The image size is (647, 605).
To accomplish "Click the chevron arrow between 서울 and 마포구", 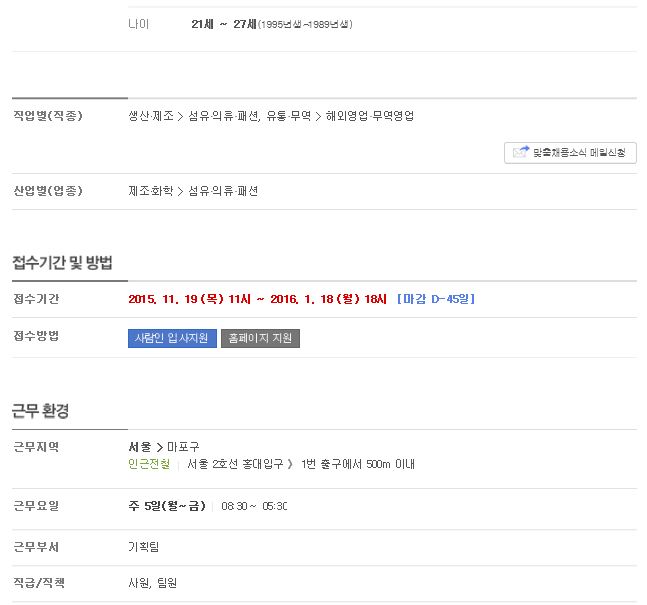I will point(160,447).
